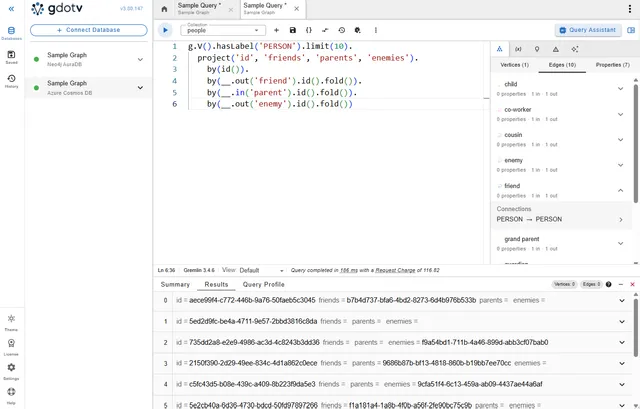Run the query with the play button
Screen dimensions: 640x409
pos(165,30)
